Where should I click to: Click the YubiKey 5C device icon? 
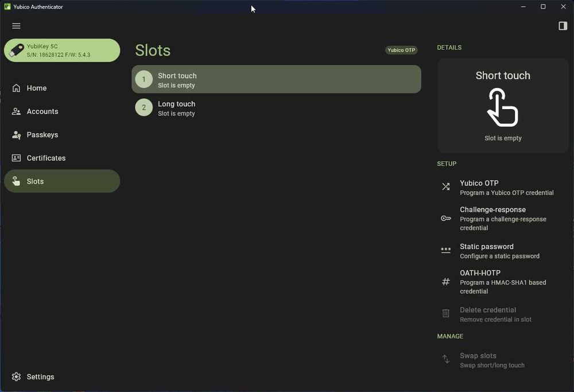coord(16,50)
